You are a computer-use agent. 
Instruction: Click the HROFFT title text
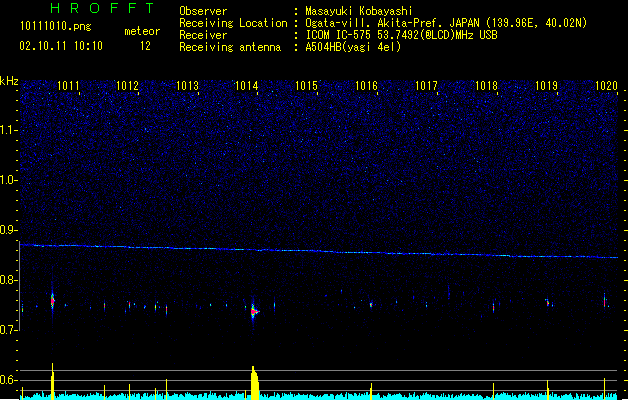(x=103, y=8)
